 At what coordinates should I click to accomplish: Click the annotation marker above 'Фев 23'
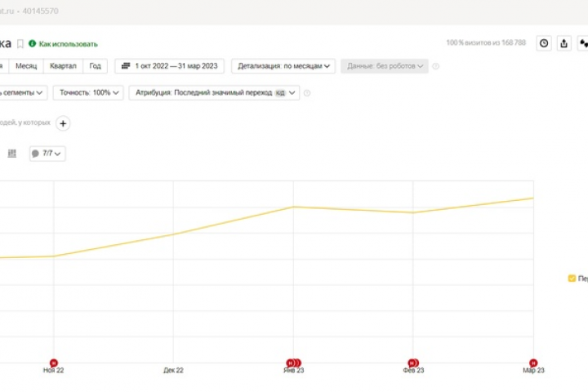tap(413, 363)
